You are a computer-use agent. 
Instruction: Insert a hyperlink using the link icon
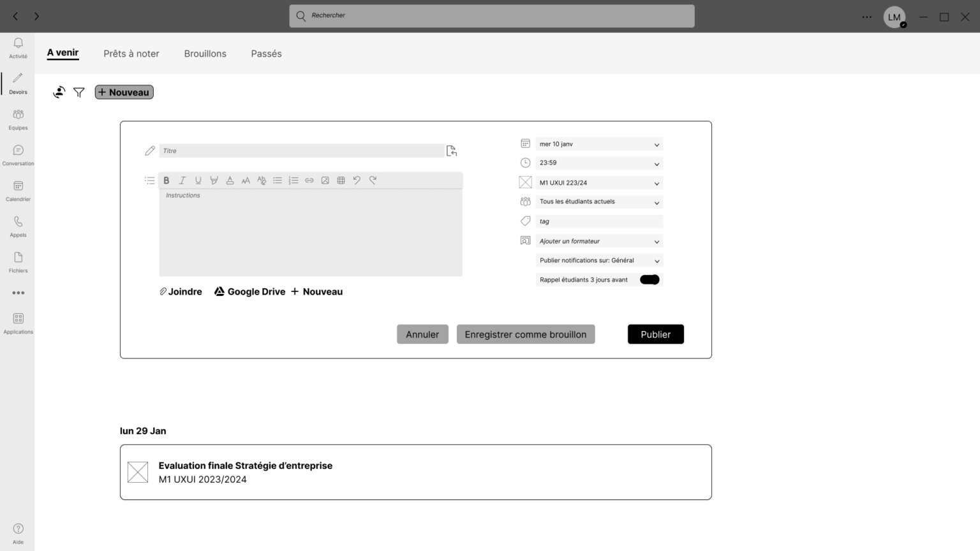pos(309,180)
